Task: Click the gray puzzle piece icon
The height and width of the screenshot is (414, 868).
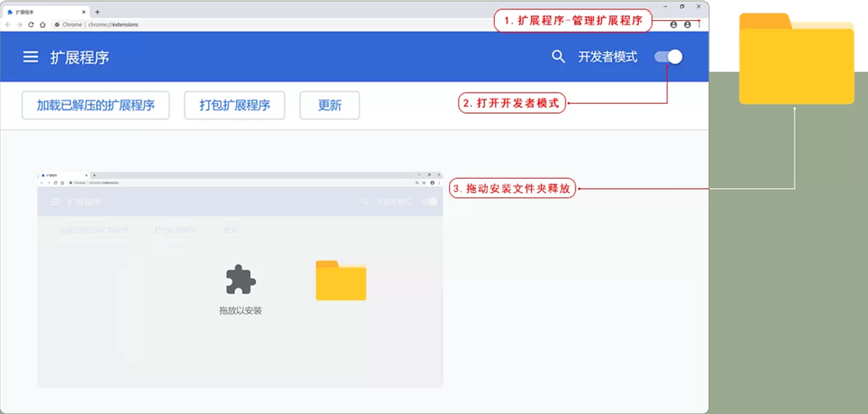Action: 241,279
